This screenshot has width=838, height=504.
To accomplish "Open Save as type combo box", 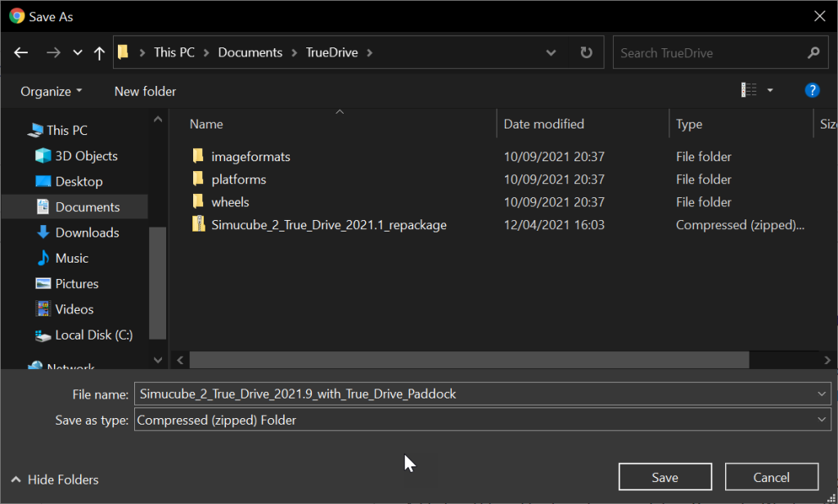I will click(x=483, y=420).
